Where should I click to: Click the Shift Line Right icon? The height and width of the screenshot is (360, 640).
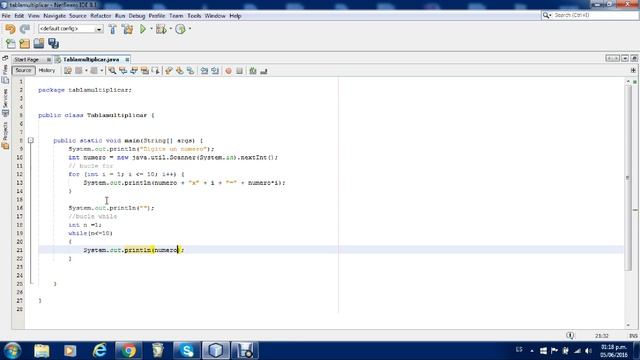click(215, 71)
